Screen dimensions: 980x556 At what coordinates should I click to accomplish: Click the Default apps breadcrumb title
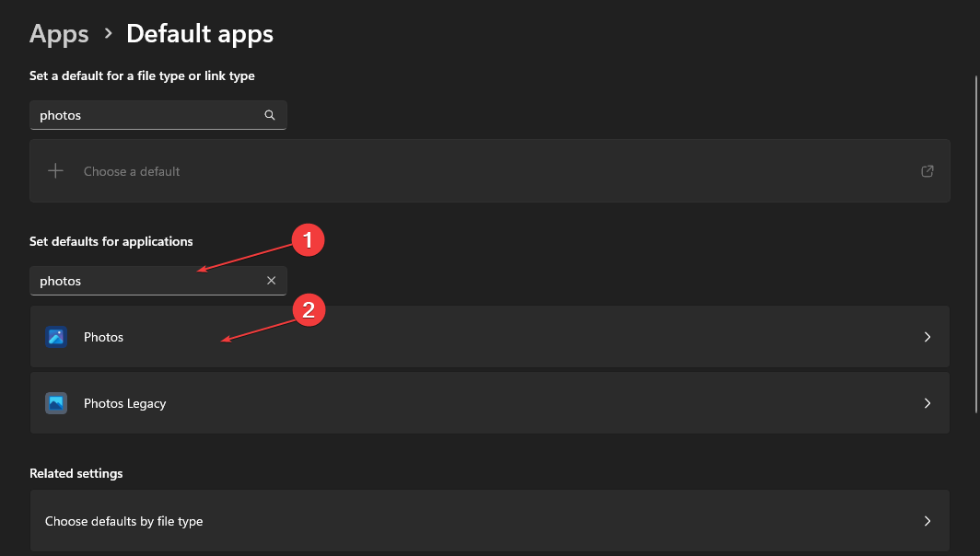(x=199, y=33)
